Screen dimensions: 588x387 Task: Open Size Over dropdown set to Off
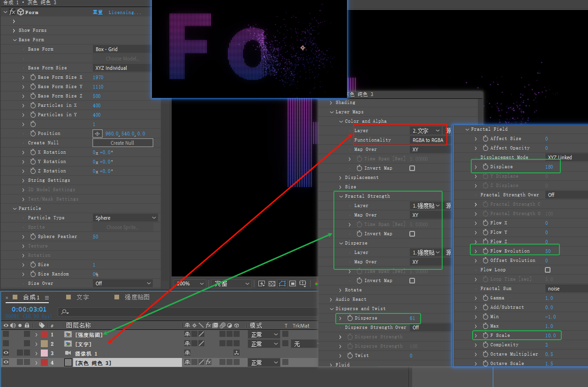(123, 283)
